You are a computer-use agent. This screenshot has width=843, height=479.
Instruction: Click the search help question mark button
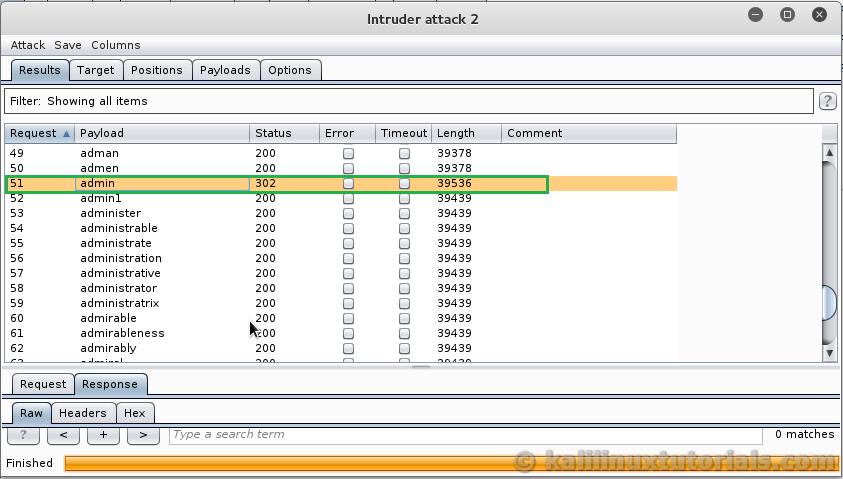23,435
